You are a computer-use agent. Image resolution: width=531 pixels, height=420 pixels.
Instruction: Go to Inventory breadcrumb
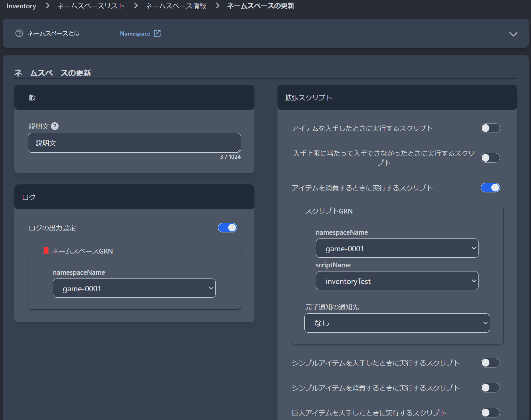tap(21, 6)
